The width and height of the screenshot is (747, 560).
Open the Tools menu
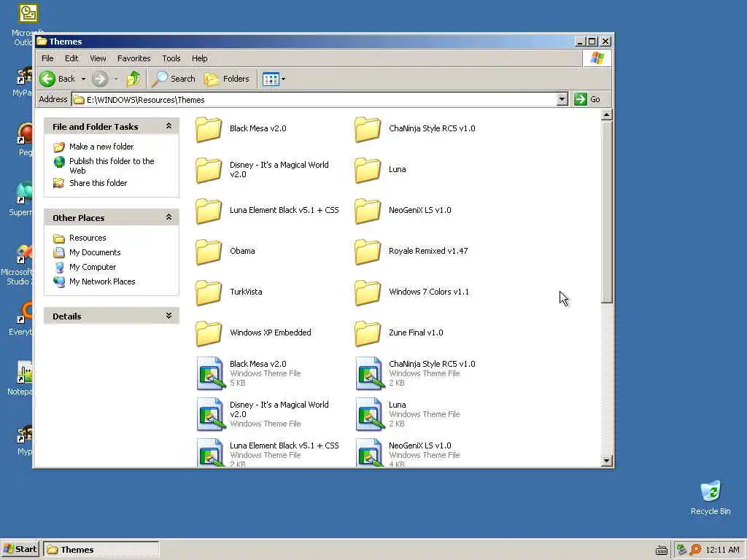pyautogui.click(x=171, y=58)
